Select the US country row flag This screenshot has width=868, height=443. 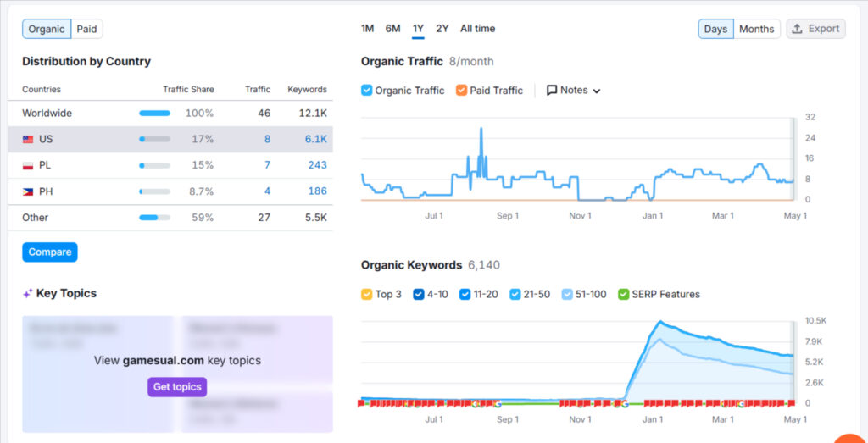click(x=28, y=140)
